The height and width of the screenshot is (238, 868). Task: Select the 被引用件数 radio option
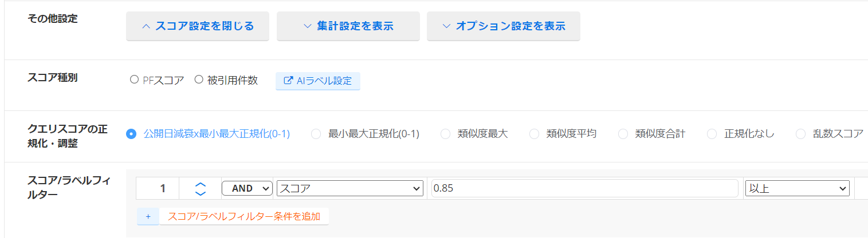tap(199, 81)
